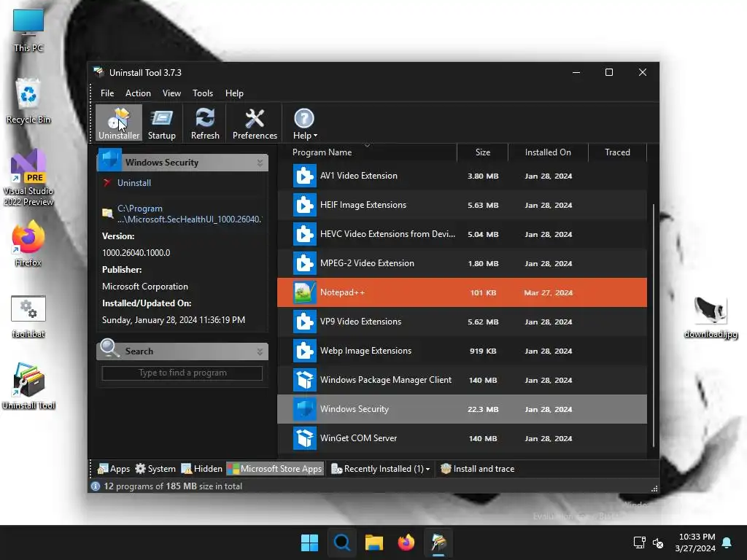Image resolution: width=747 pixels, height=560 pixels.
Task: Select the Uninstaller toolbar button
Action: point(119,123)
